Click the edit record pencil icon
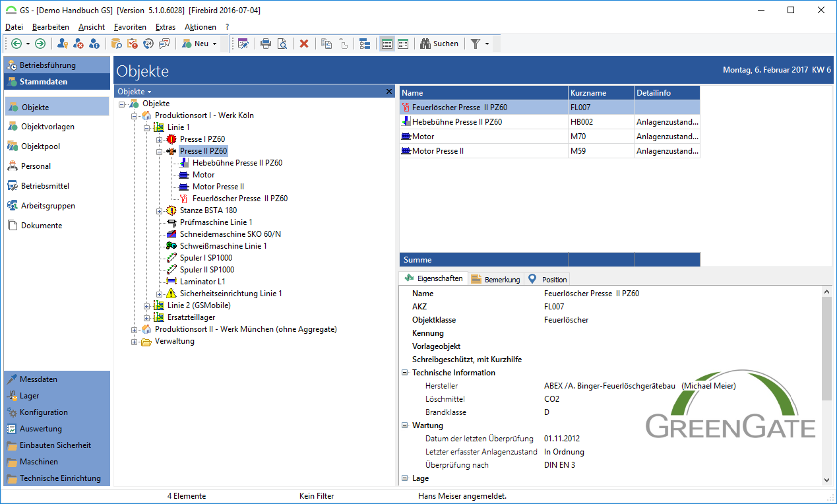 (x=243, y=44)
